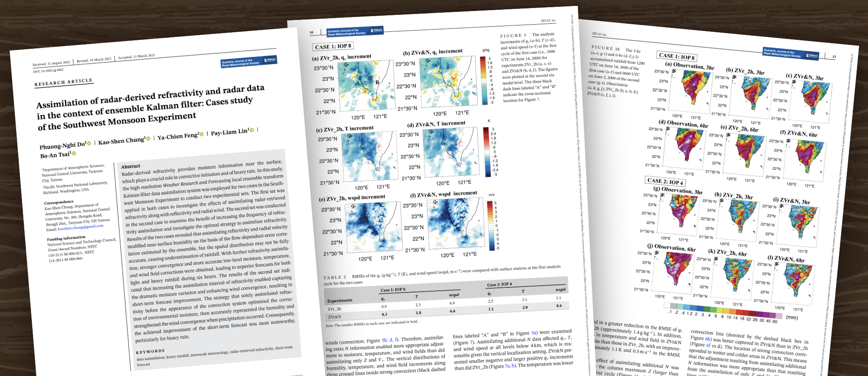Screen dimensions: 868x376
Task: Click the 'Accepted: 15 March 2023' date
Action: (136, 56)
